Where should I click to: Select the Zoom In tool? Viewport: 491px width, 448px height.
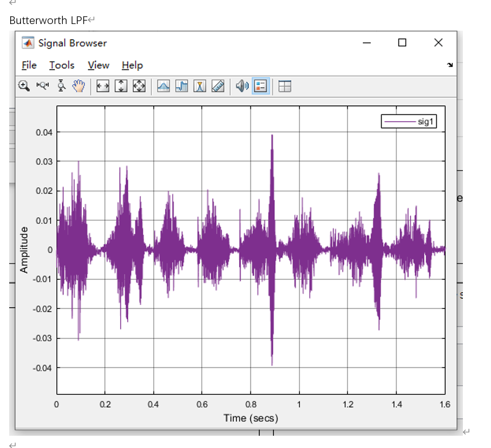click(x=24, y=86)
